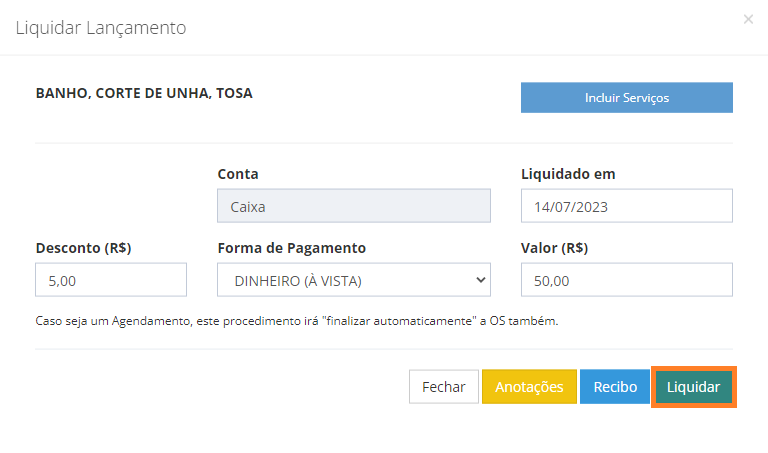Click the Desconto (R$) label

tap(83, 248)
